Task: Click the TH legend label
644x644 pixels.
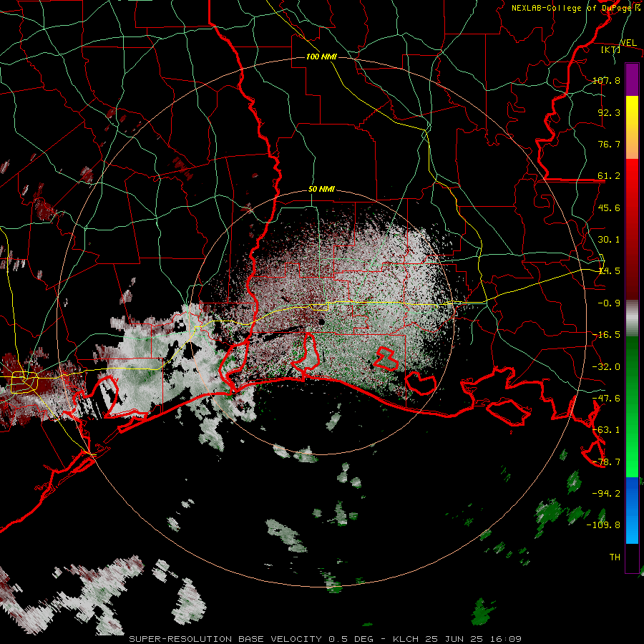Action: click(615, 557)
